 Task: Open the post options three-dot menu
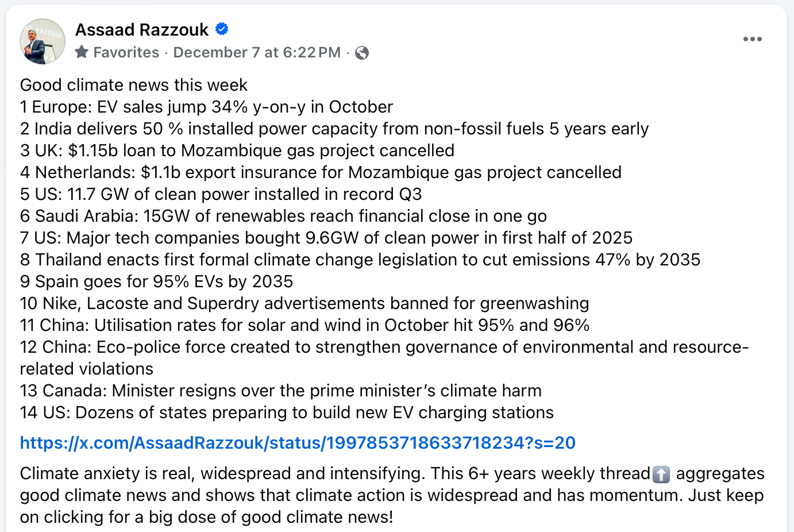(752, 39)
